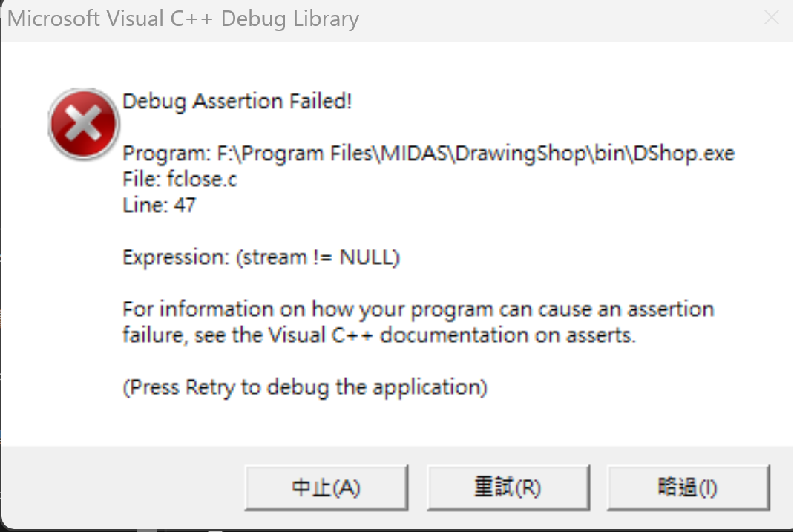Click the Microsoft Visual C++ Debug Library title

coord(183,19)
